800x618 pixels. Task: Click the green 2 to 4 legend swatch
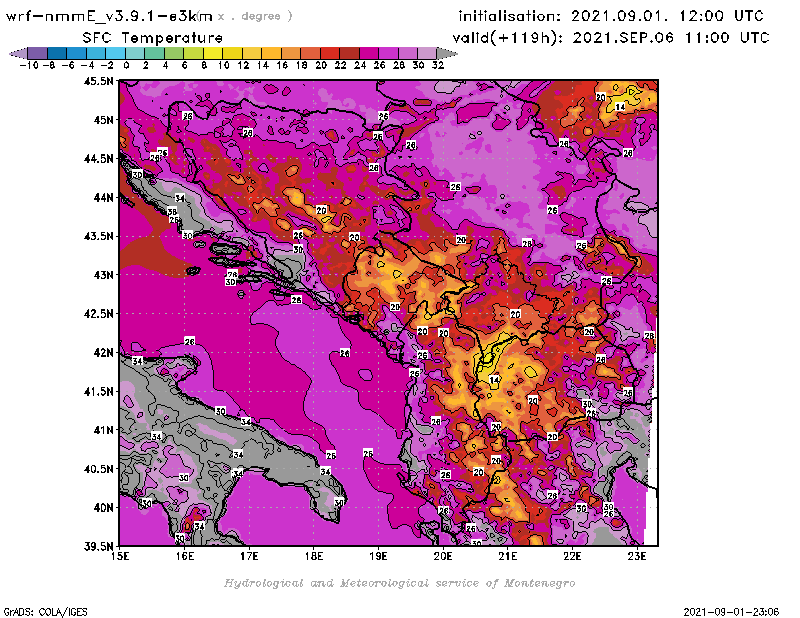[x=155, y=53]
